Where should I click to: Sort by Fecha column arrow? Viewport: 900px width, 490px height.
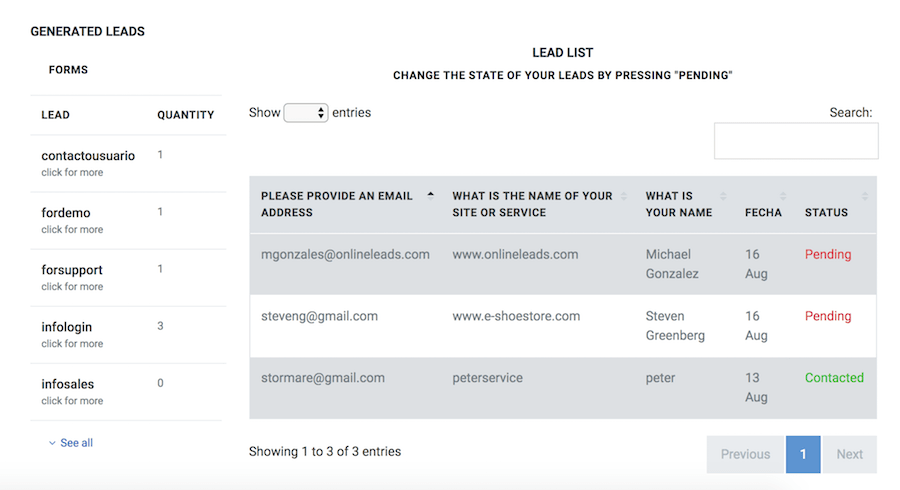(783, 196)
